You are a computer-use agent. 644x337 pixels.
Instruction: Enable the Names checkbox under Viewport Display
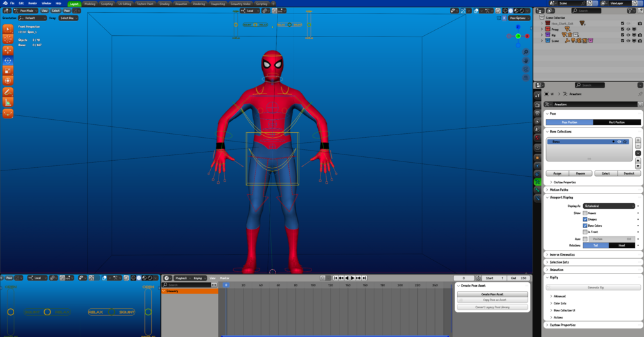click(585, 213)
